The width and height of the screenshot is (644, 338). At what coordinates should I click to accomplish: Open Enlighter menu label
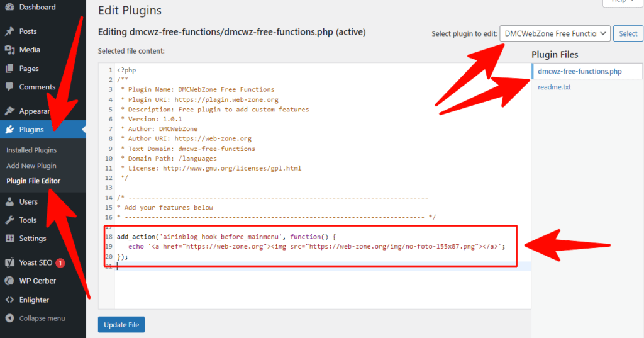[34, 300]
